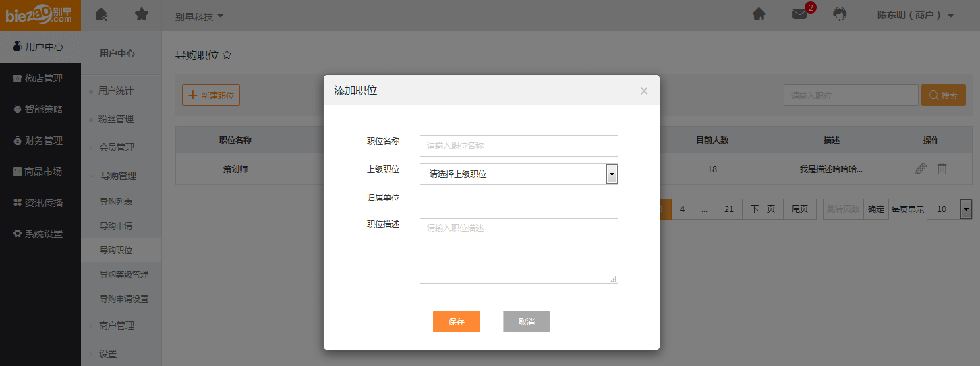Viewport: 980px width, 366px height.
Task: Click the 取消 button
Action: pos(527,321)
